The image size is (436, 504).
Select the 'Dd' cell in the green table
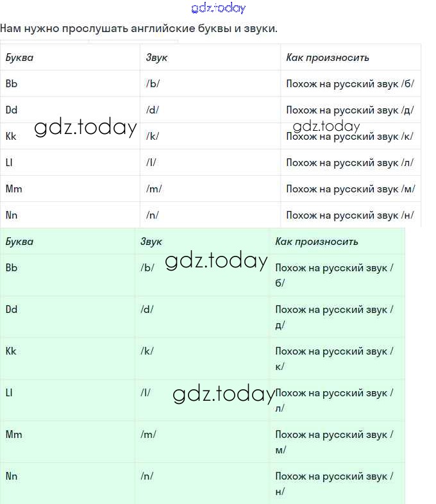click(12, 310)
